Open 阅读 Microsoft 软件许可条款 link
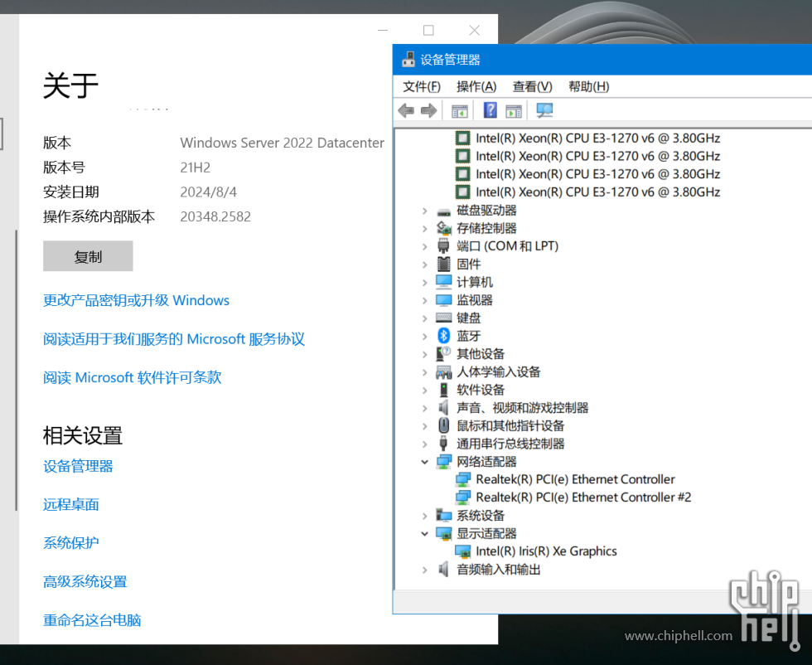 pos(132,377)
